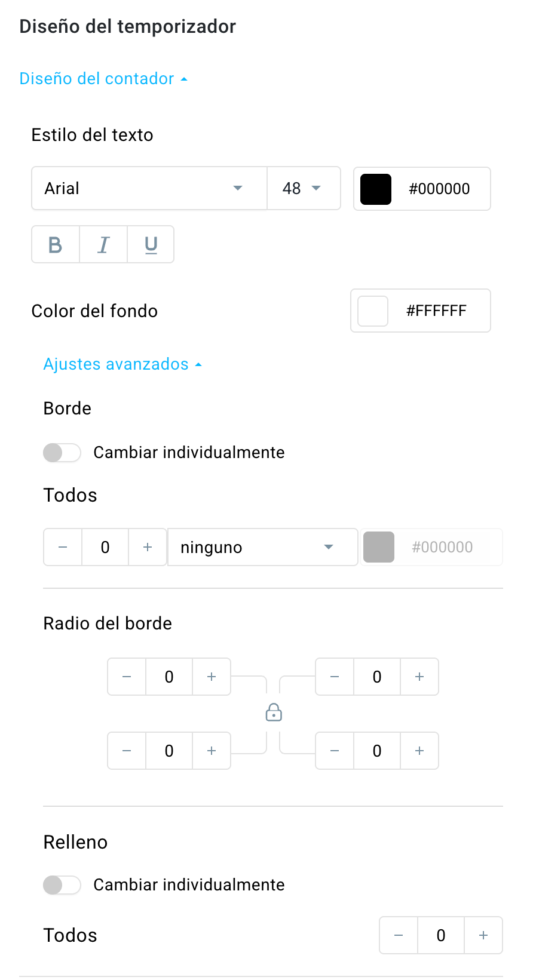Increase the Todos border width with plus
The width and height of the screenshot is (533, 980).
[x=148, y=547]
